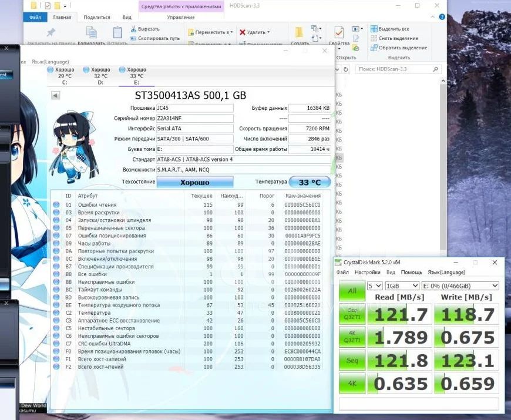Click the status circle for Температура row

pos(56,313)
